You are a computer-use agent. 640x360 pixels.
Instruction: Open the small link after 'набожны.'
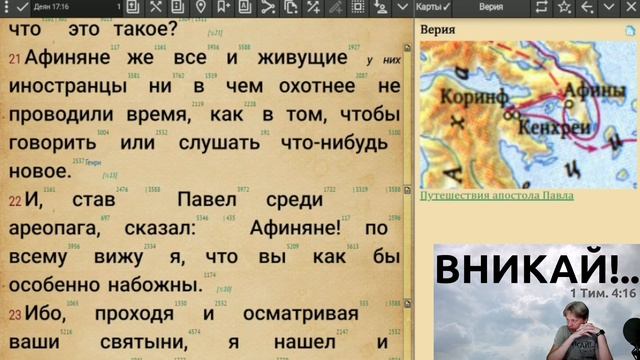[224, 289]
